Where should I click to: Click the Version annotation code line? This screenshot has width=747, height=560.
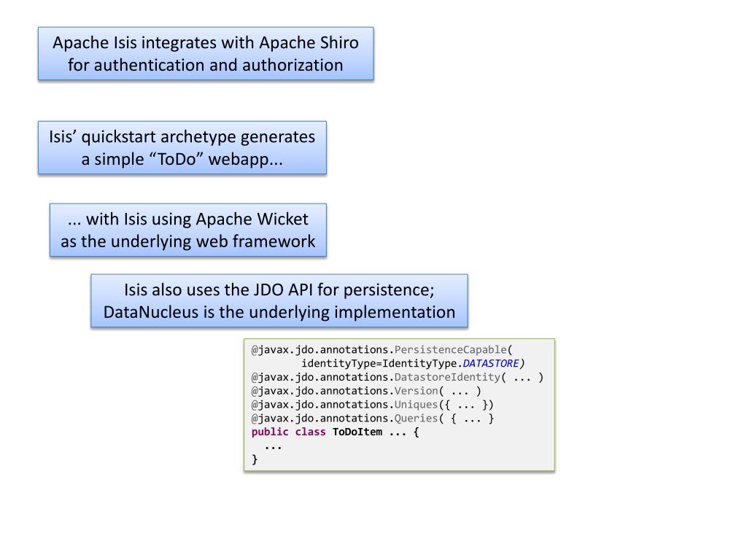coord(366,391)
